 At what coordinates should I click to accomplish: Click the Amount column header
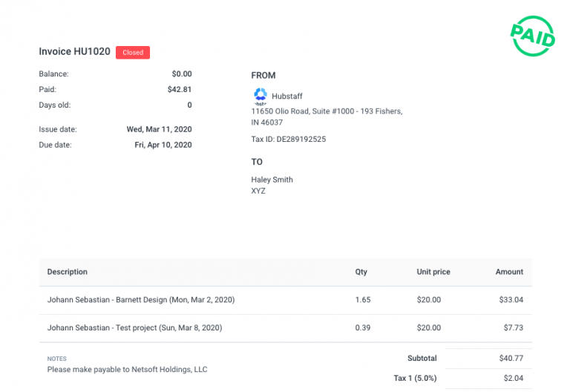click(x=509, y=272)
